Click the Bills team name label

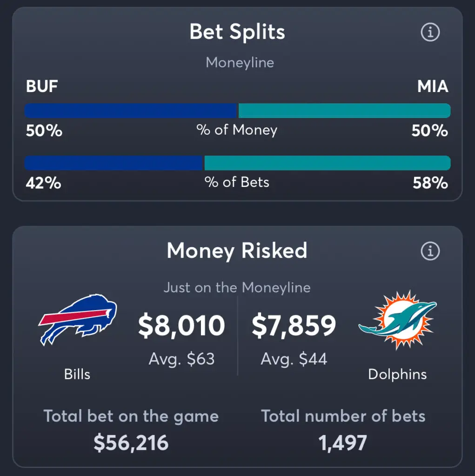coord(77,374)
